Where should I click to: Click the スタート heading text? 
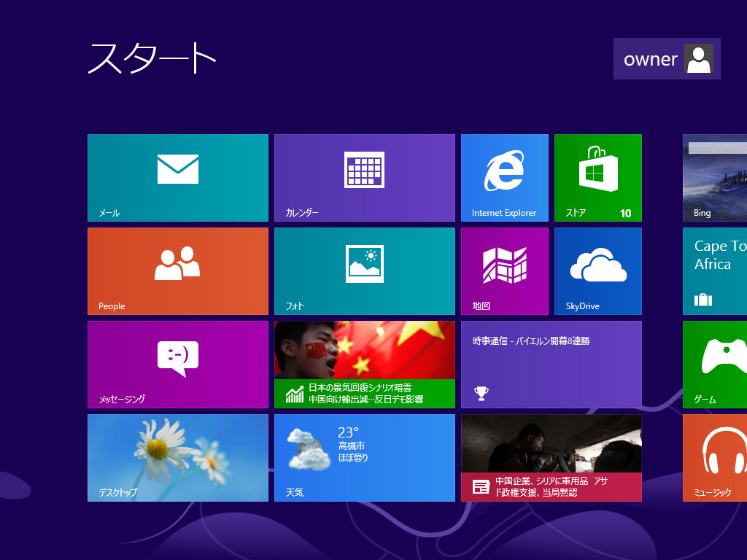[x=152, y=58]
